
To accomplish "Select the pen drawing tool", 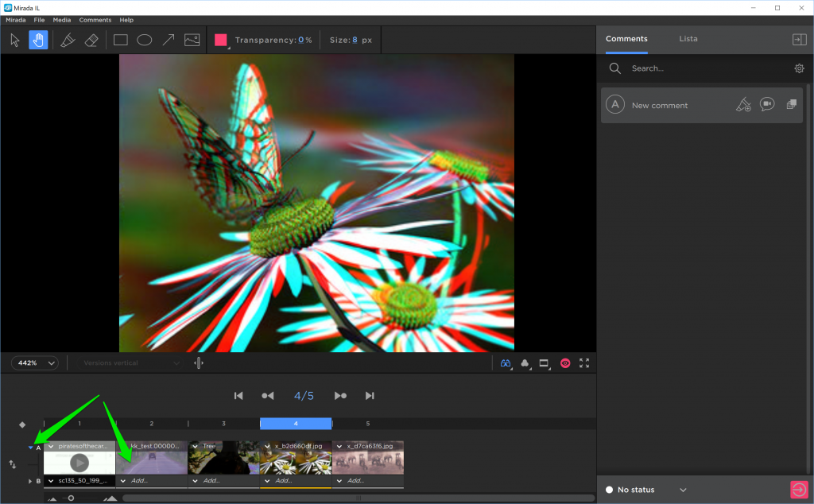I will point(68,40).
